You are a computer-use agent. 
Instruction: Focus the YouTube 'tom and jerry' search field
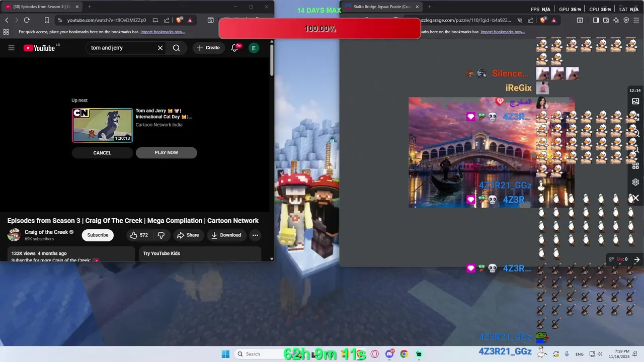[121, 48]
